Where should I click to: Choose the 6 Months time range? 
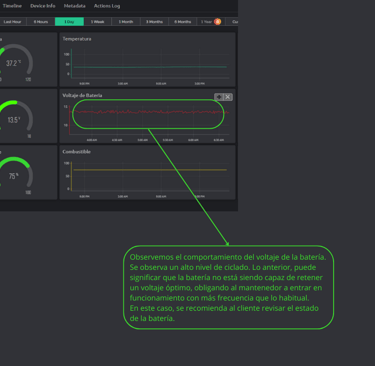pos(183,22)
